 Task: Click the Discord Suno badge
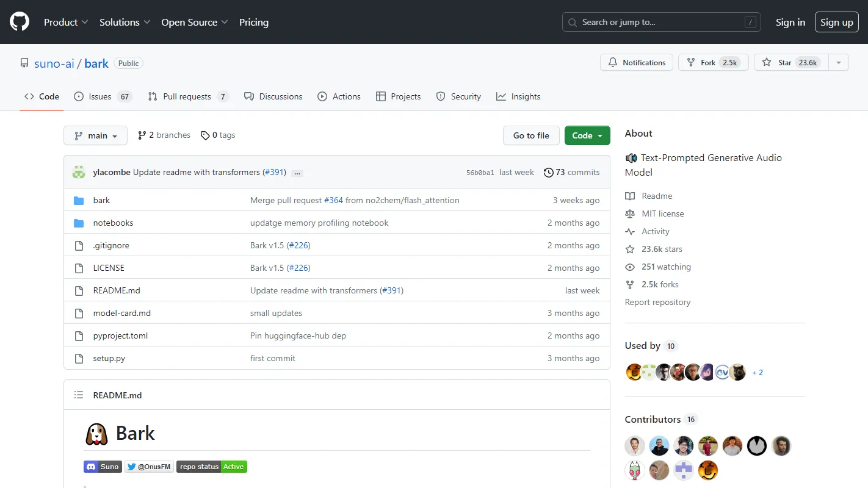click(103, 467)
